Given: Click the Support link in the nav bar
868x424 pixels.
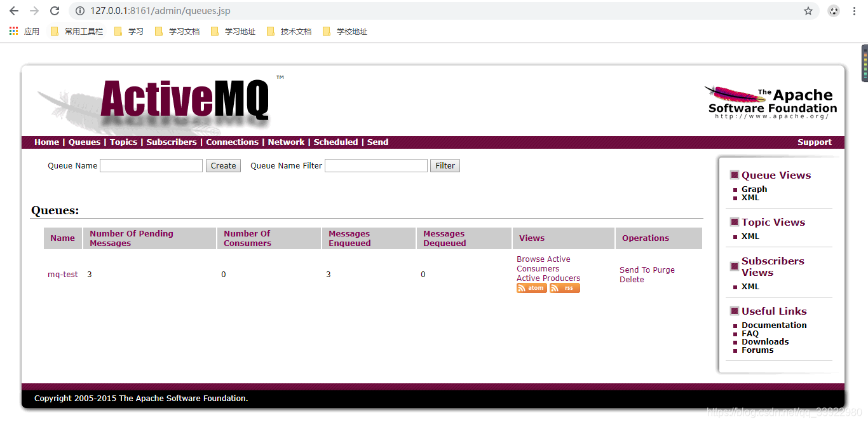Looking at the screenshot, I should click(x=815, y=142).
